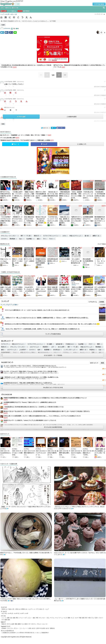Click the small Facebook いいね button below post

[x=61, y=128]
